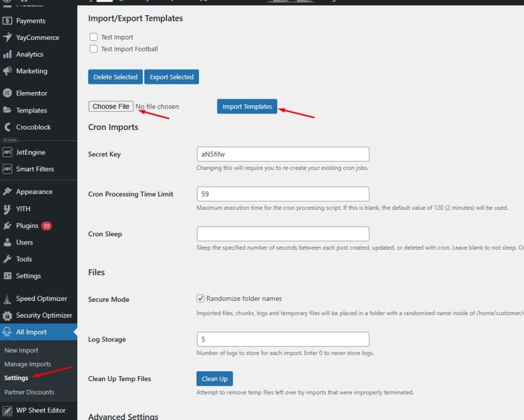Tick the Test Import Football checkbox
Viewport: 524px width, 420px height.
(94, 49)
